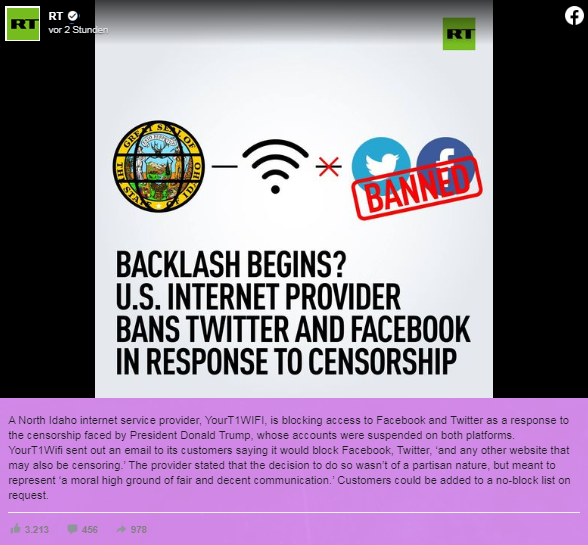This screenshot has width=588, height=545.
Task: Click the verified badge next to RT
Action: coord(73,16)
